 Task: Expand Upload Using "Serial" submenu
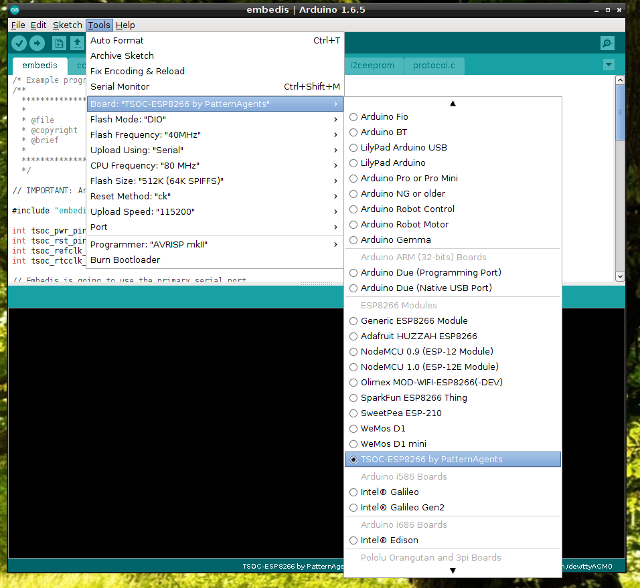(215, 150)
